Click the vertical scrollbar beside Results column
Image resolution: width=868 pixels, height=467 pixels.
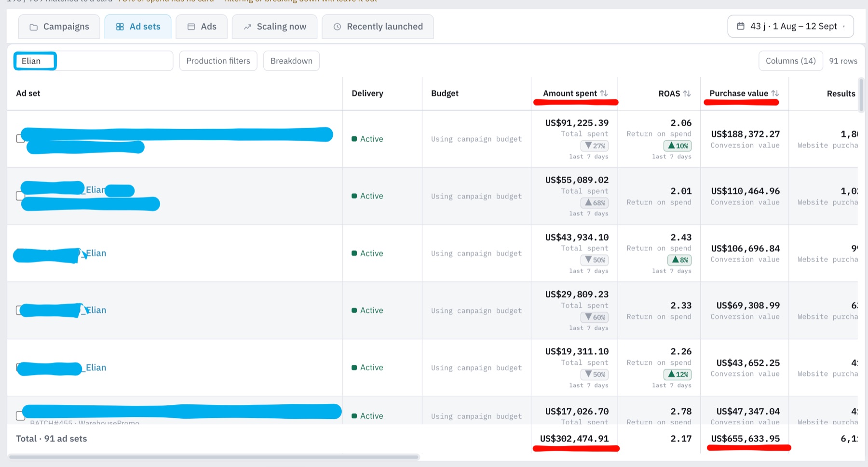(x=861, y=95)
